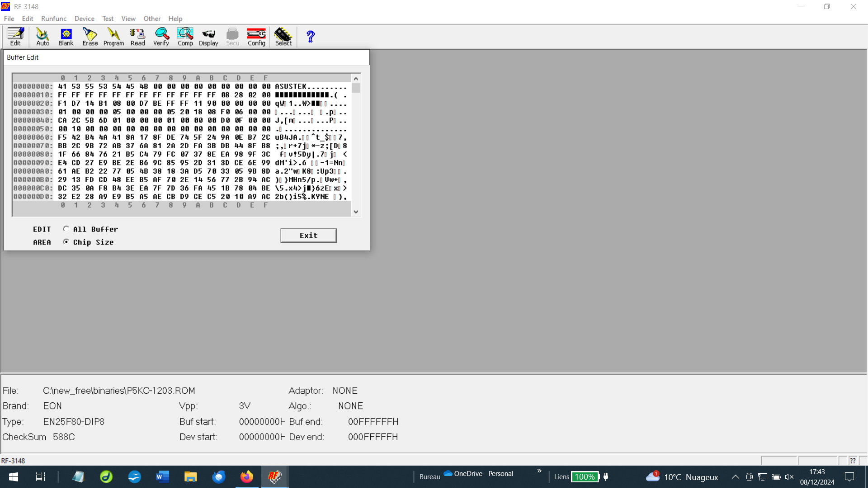
Task: Open the Comp compare tool
Action: point(185,37)
